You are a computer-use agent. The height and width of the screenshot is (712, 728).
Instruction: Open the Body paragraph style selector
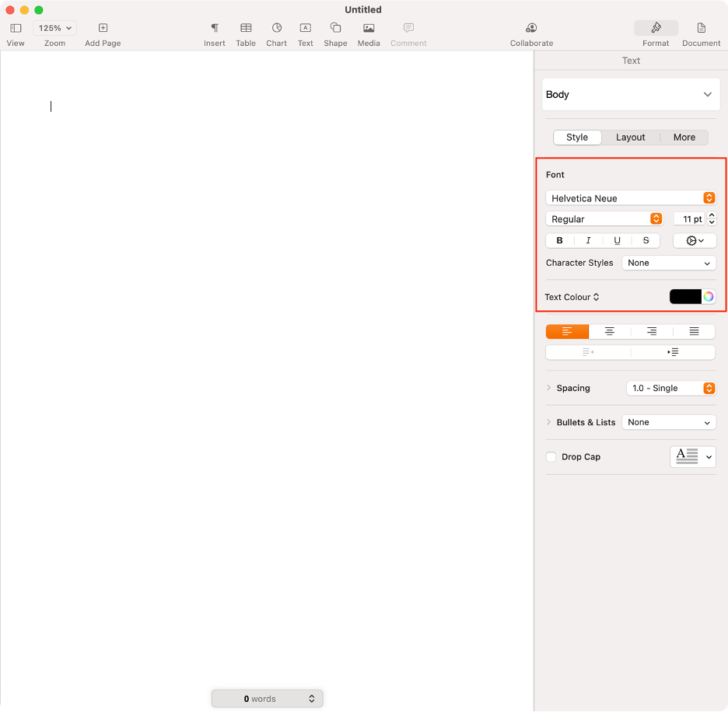630,94
